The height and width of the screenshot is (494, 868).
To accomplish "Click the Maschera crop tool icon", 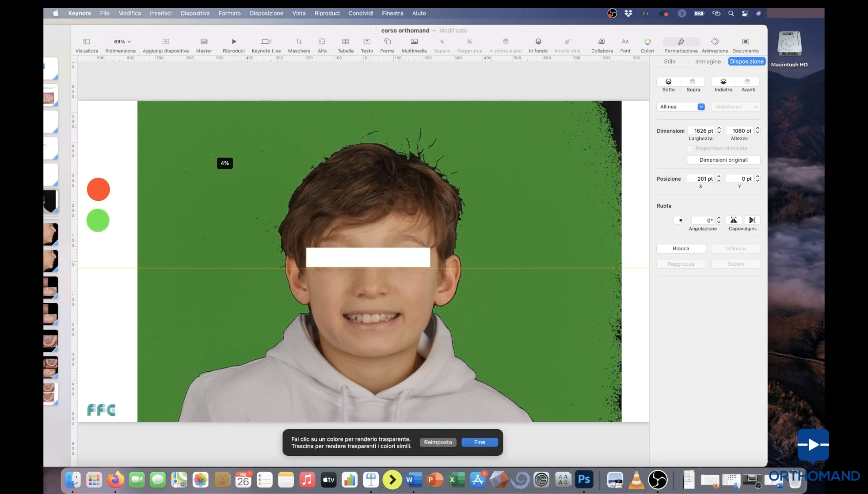I will point(299,42).
